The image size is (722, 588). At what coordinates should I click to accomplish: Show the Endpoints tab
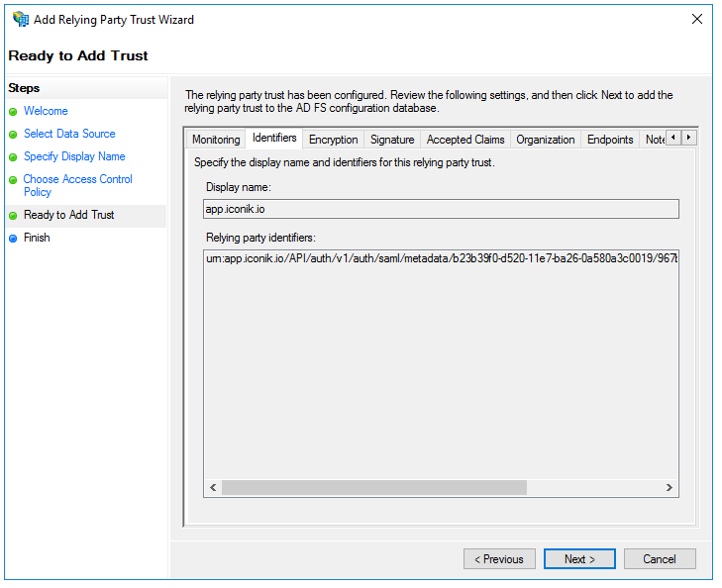610,140
